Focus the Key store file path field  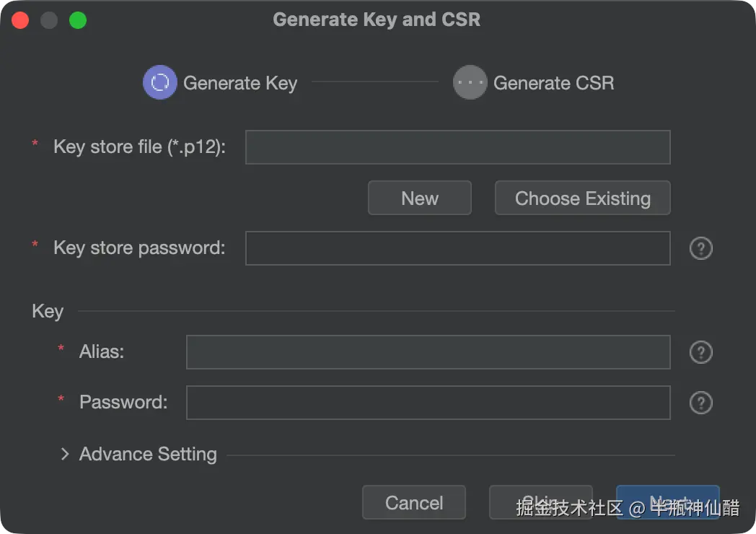point(457,147)
